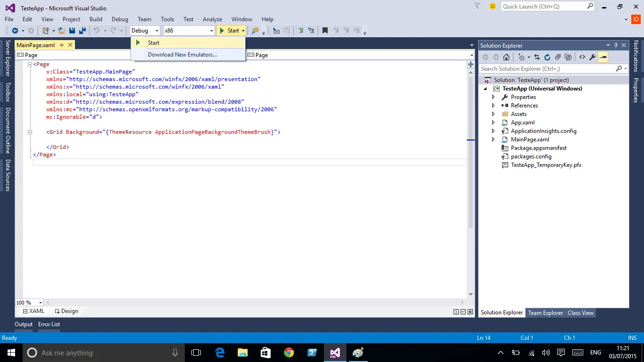
Task: Click the Home icon in Solution Explorer
Action: click(506, 57)
